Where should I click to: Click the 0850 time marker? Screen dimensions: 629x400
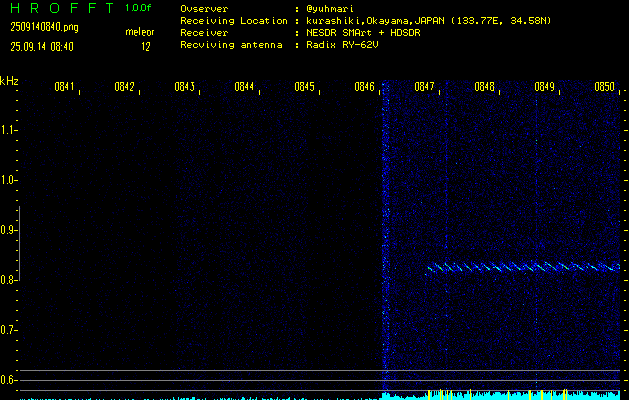(x=605, y=87)
